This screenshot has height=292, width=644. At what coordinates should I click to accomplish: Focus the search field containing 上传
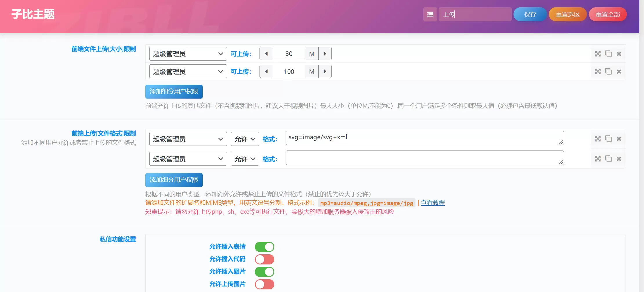475,14
